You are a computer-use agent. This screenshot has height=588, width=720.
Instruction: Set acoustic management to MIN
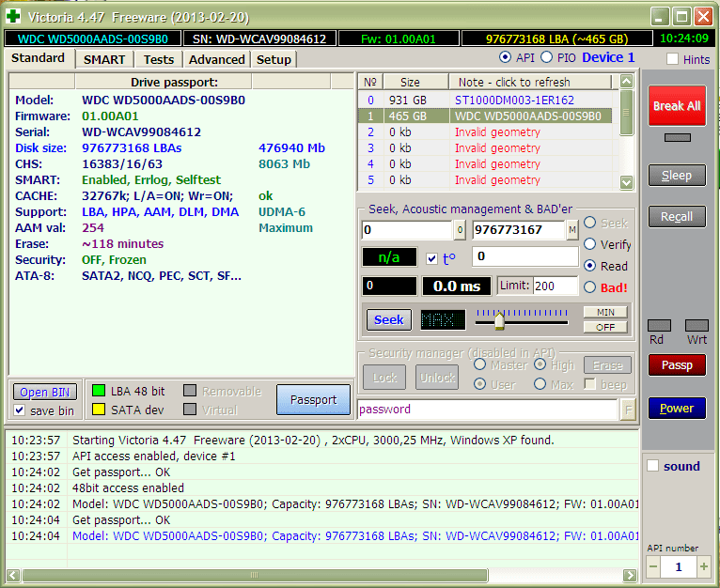coord(605,312)
